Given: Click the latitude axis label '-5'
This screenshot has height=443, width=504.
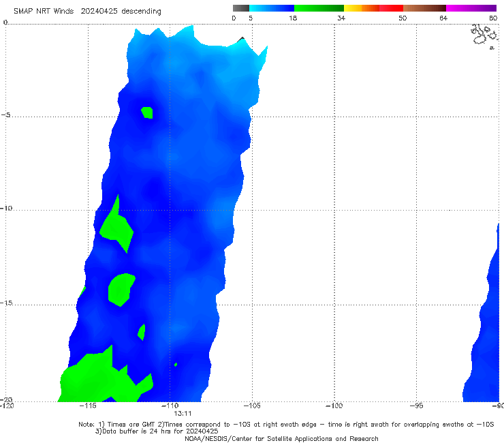Looking at the screenshot, I should (5, 115).
